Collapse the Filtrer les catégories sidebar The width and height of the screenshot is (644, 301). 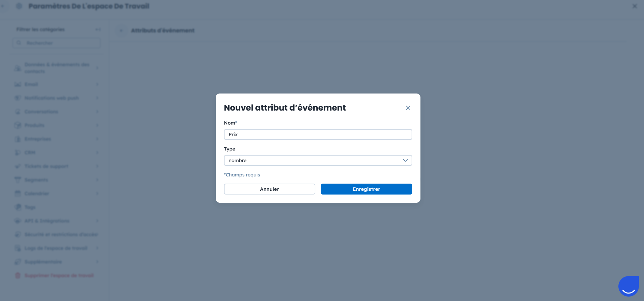[x=98, y=30]
